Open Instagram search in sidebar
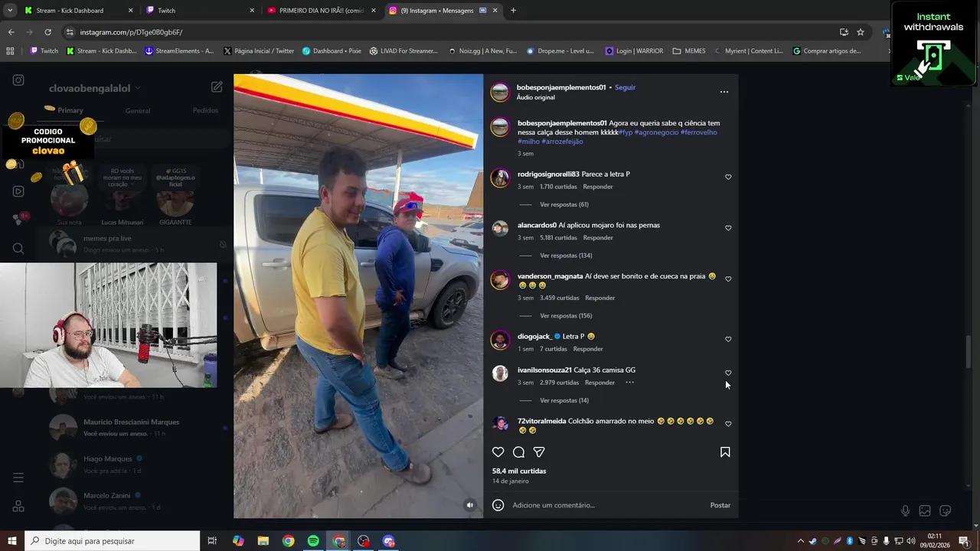This screenshot has width=980, height=551. [18, 248]
